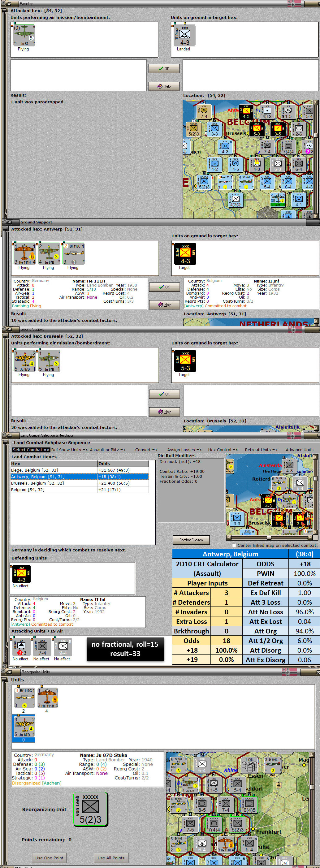
Task: Click the 7-5 counter on the Reorganize map
Action: pyautogui.click(x=190, y=825)
